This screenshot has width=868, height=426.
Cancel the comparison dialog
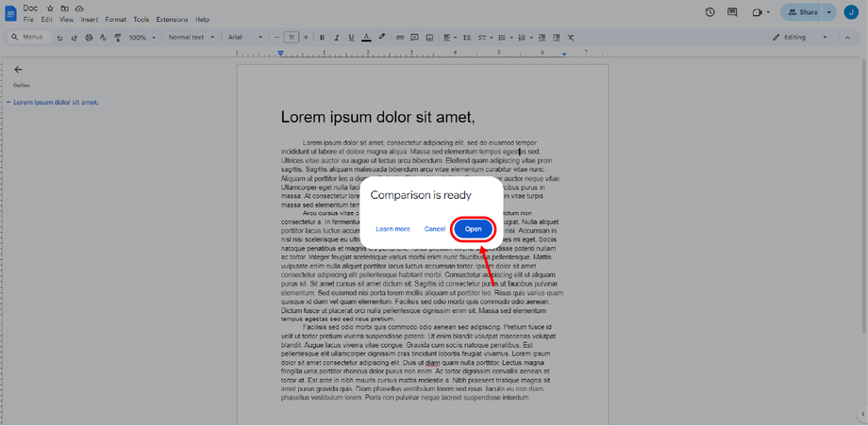435,229
